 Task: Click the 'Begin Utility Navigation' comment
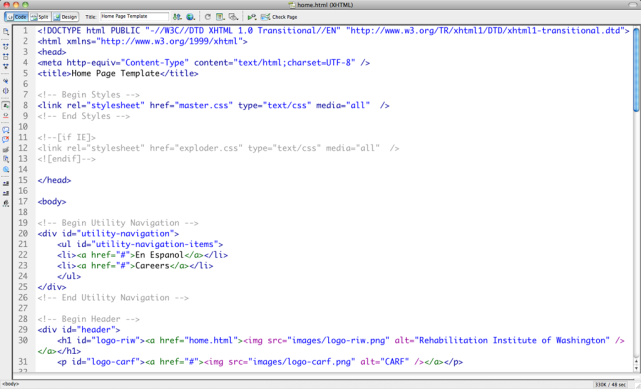tap(118, 223)
